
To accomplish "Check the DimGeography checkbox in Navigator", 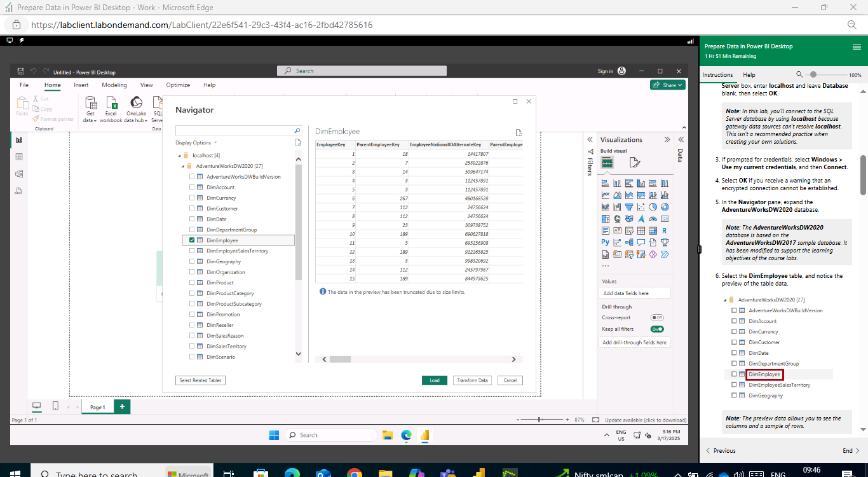I will pos(192,261).
